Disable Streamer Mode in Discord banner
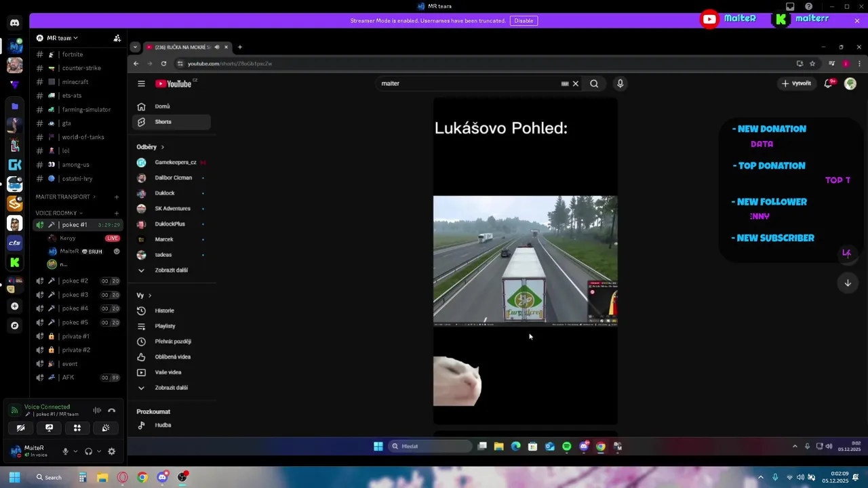868x488 pixels. 524,21
